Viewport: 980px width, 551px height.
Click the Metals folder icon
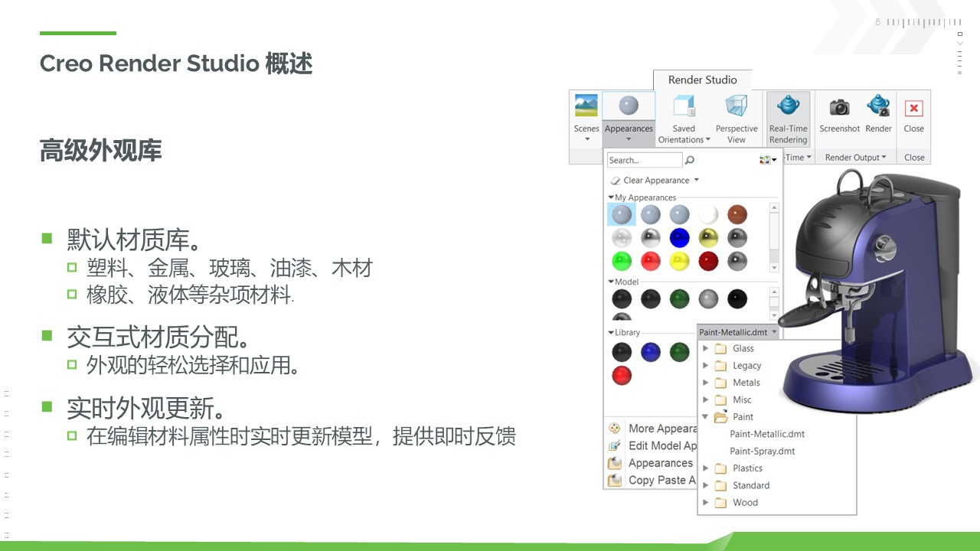720,383
